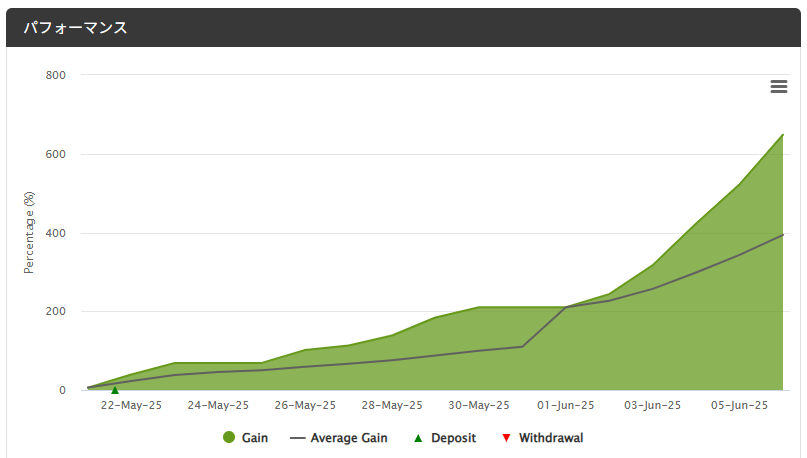
Task: Select the 26-May-25 x-axis date label
Action: click(x=305, y=406)
